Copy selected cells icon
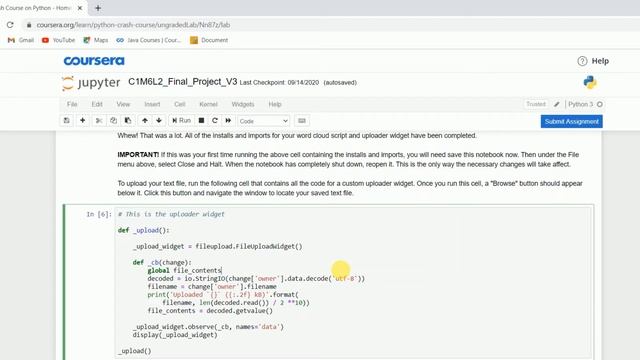This screenshot has height=360, width=640. (x=113, y=121)
